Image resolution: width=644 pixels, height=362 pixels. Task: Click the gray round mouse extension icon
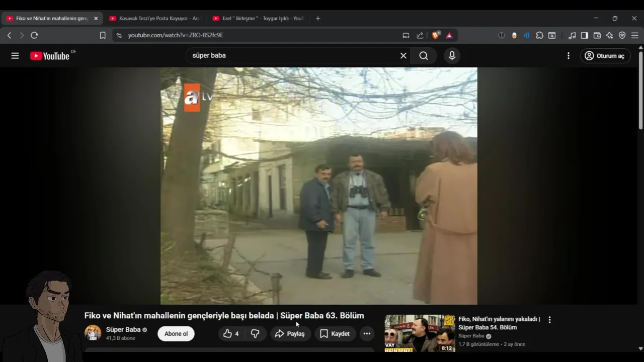pos(502,35)
